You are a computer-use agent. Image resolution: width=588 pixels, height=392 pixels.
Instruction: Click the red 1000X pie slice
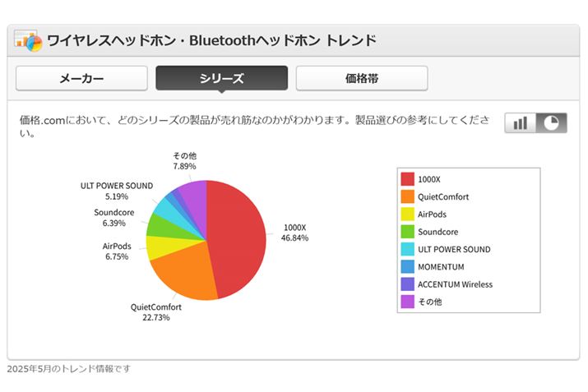pyautogui.click(x=238, y=234)
